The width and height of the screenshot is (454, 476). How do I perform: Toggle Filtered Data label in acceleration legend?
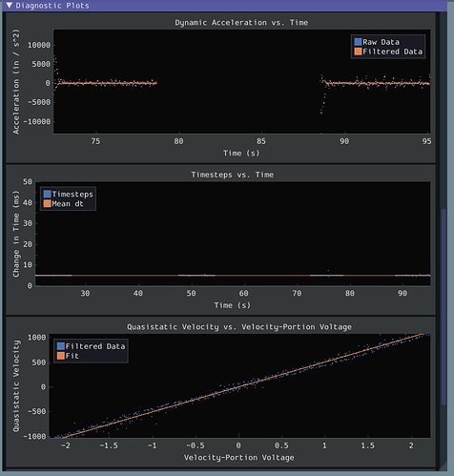pyautogui.click(x=392, y=52)
